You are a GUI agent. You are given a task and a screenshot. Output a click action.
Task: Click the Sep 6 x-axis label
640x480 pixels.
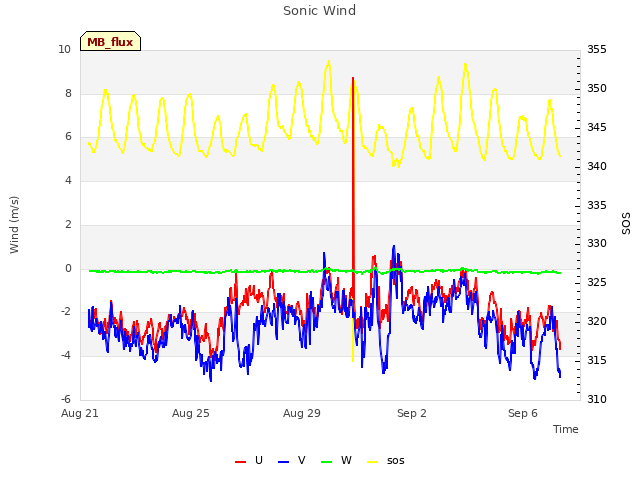coord(523,413)
